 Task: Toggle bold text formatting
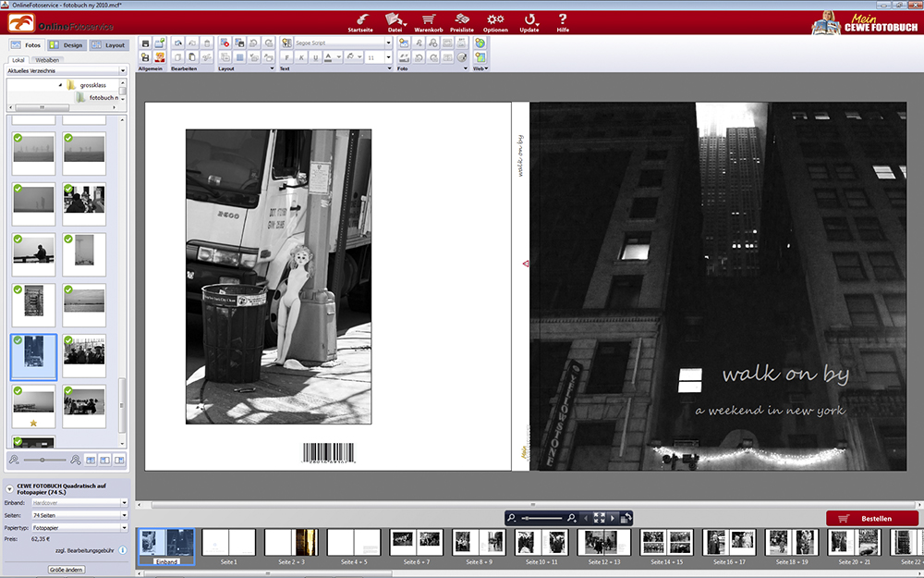286,57
